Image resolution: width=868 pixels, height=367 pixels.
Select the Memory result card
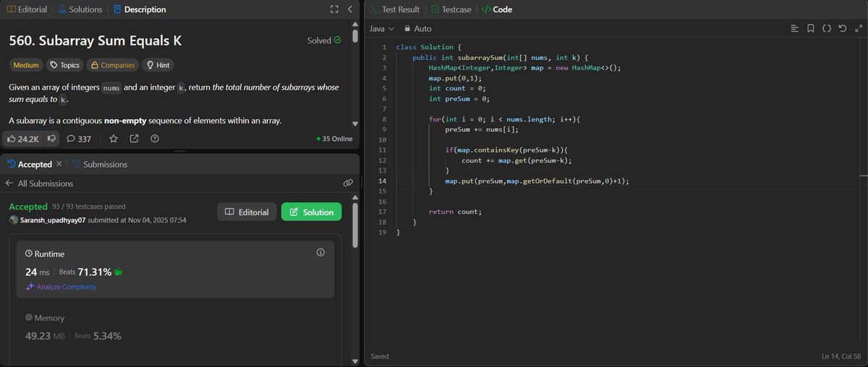pos(175,332)
